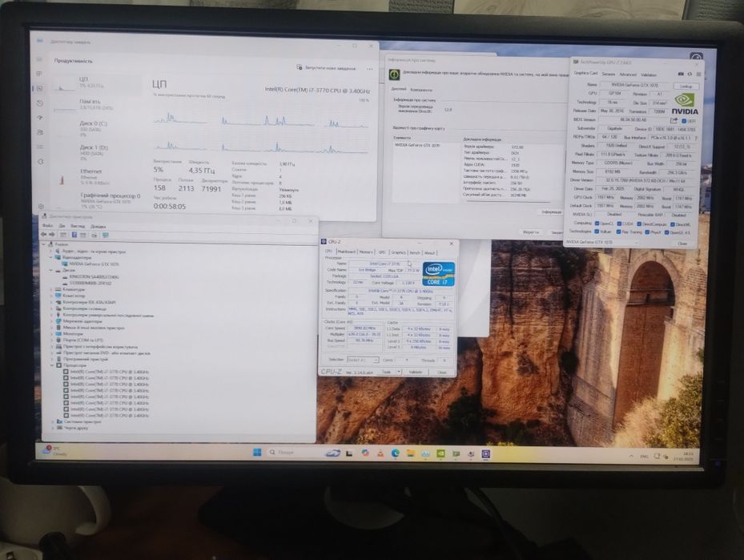This screenshot has height=560, width=744.
Task: Open the Дія menu in Device Manager
Action: coord(62,226)
